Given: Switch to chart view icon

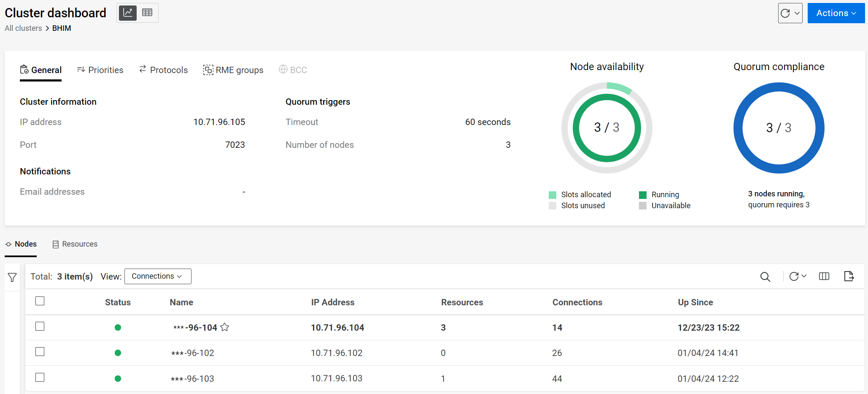Looking at the screenshot, I should [127, 13].
